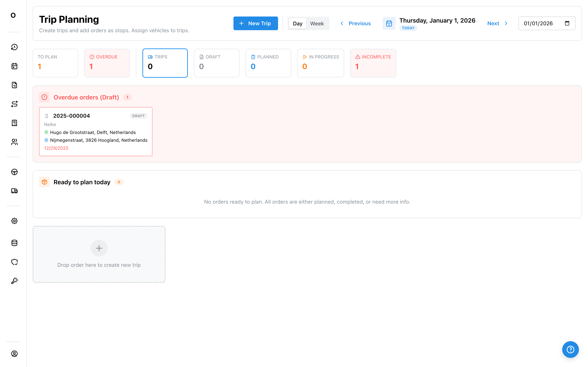Open the calendar icon in sidebar
The image size is (588, 367).
(14, 66)
